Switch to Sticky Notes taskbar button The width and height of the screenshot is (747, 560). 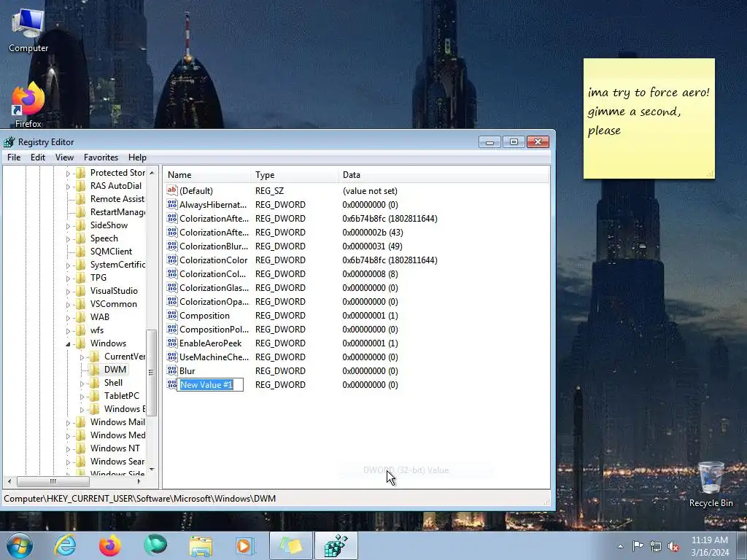tap(290, 545)
